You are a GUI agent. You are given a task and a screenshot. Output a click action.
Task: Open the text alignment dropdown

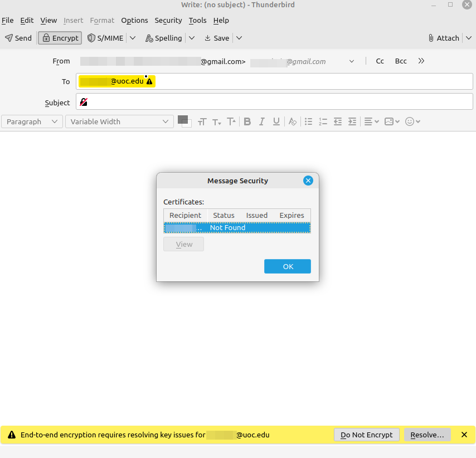click(371, 121)
